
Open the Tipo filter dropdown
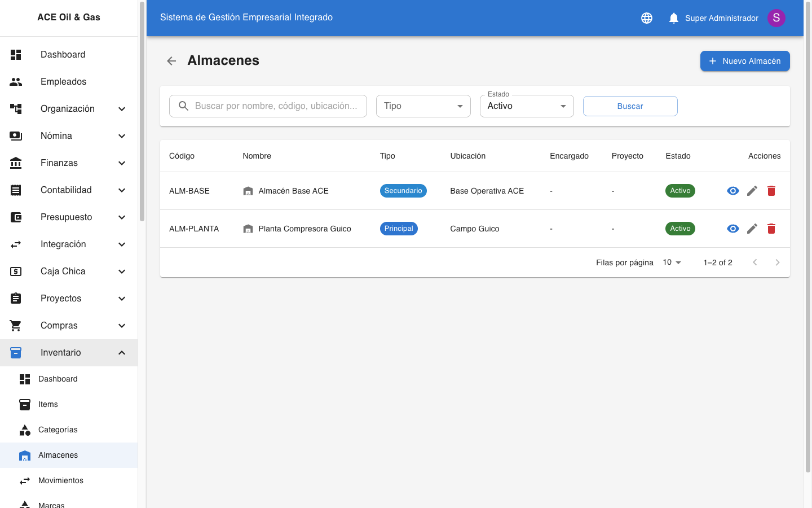(423, 106)
